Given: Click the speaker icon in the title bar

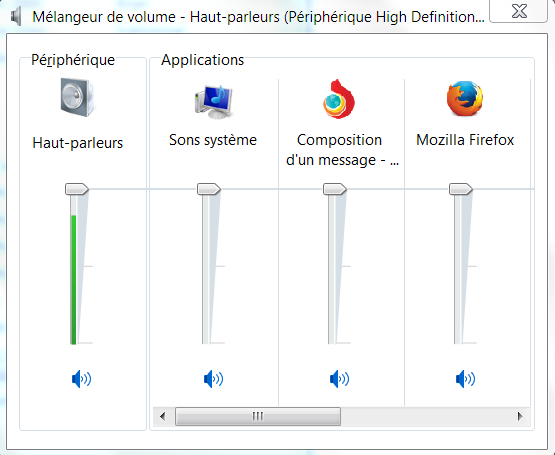Looking at the screenshot, I should (16, 16).
